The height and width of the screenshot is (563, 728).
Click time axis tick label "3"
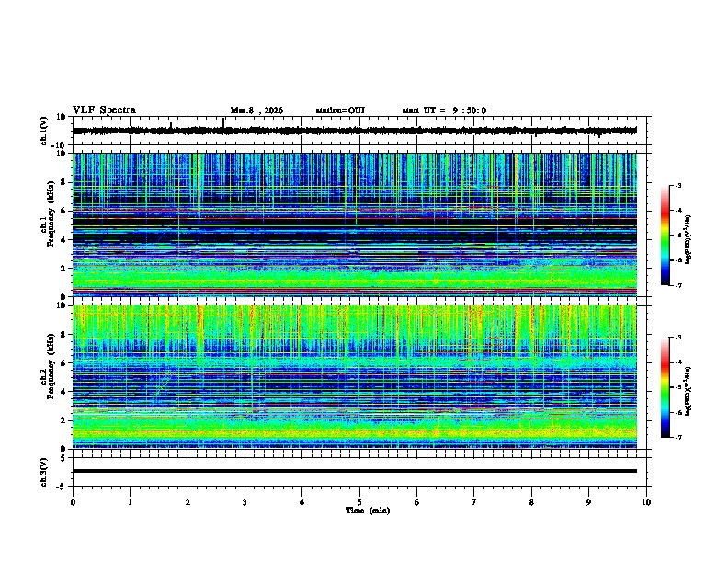click(x=245, y=502)
